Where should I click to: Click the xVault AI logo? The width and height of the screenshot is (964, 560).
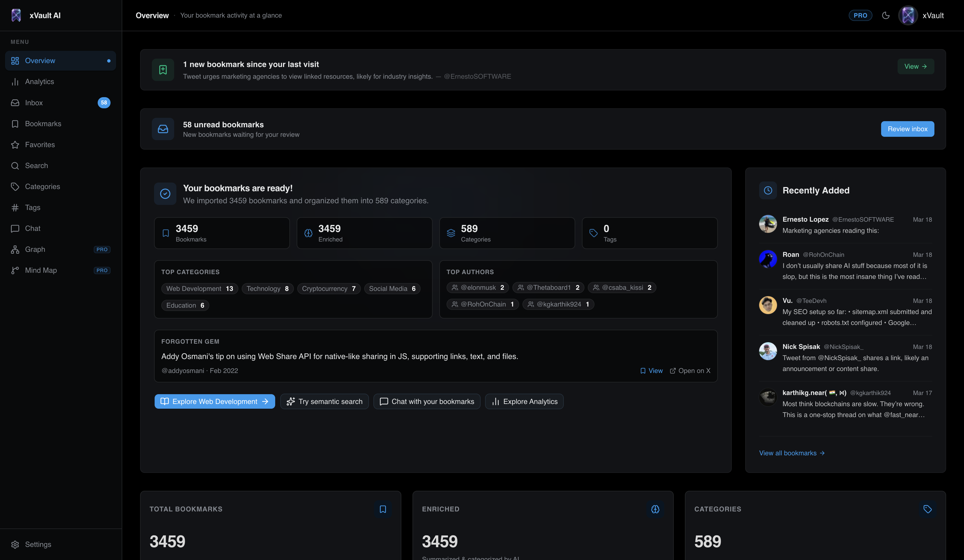click(x=36, y=15)
